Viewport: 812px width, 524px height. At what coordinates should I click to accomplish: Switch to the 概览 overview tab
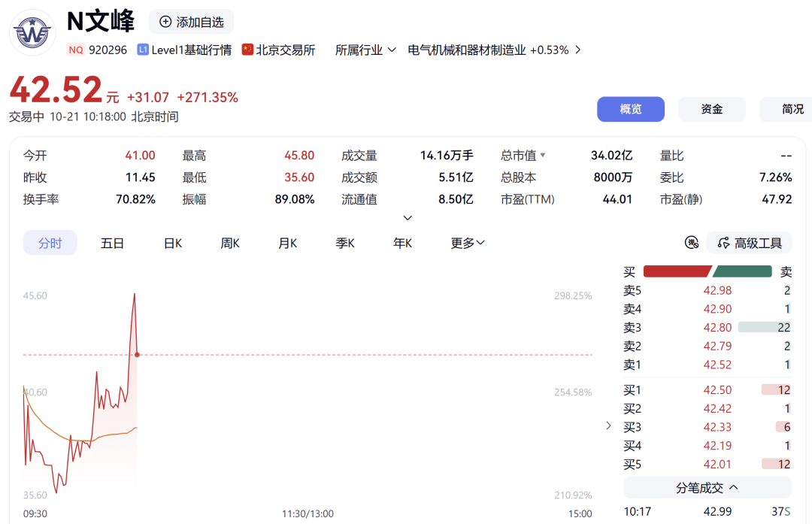point(631,109)
